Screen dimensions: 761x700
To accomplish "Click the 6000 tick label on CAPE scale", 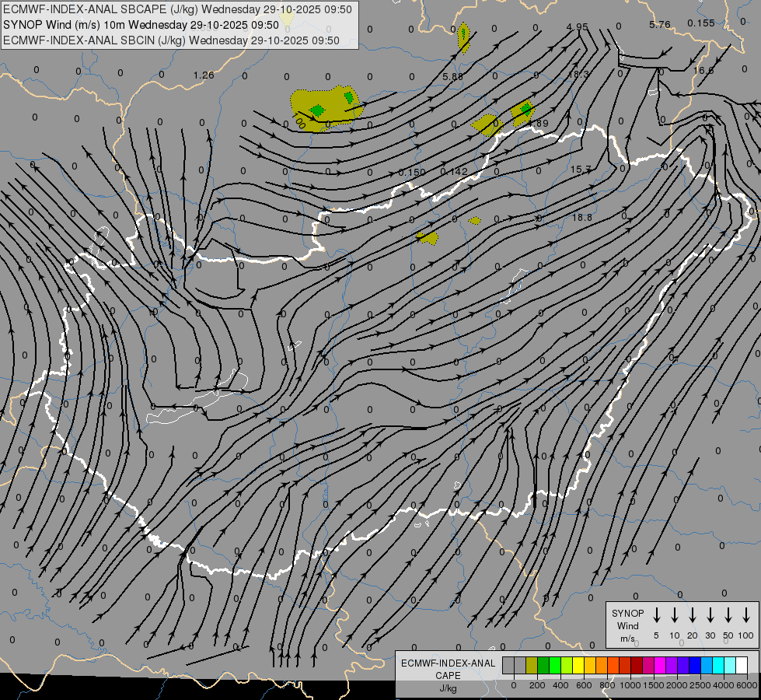I will 747,685.
